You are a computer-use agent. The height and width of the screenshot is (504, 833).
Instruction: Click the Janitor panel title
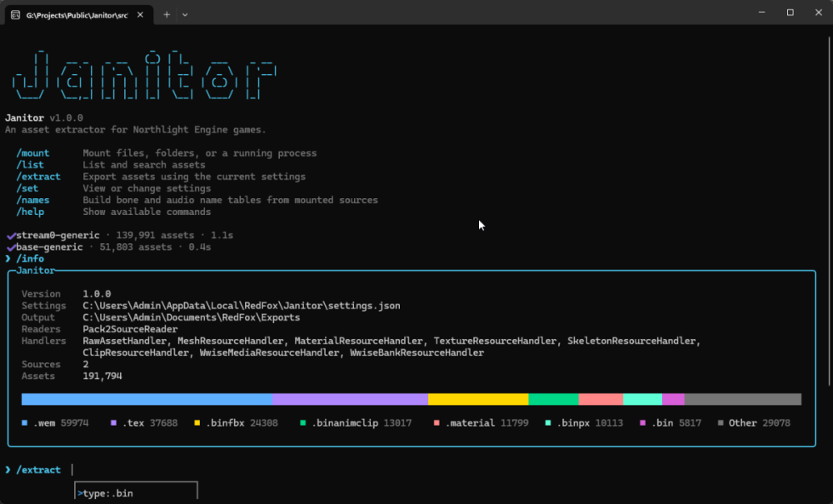(x=36, y=270)
